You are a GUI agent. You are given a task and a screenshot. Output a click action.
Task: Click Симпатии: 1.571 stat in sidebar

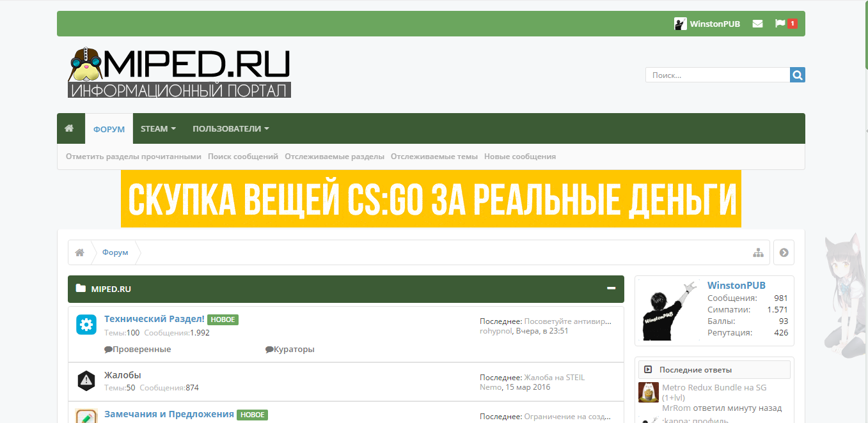point(748,310)
